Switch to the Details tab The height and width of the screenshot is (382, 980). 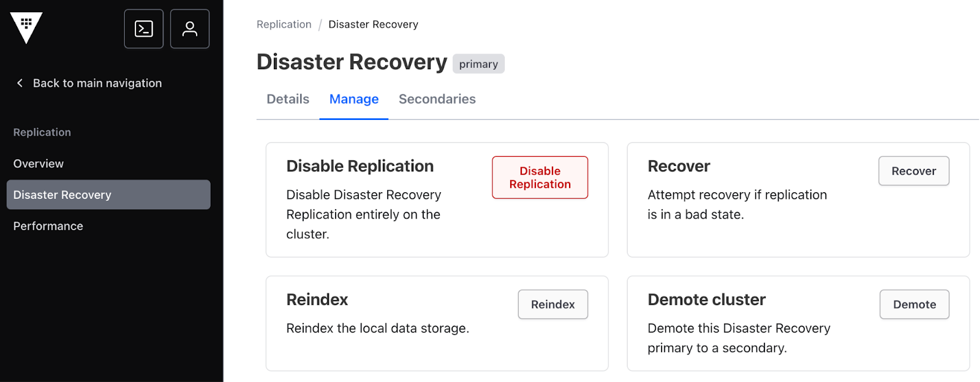pos(288,99)
